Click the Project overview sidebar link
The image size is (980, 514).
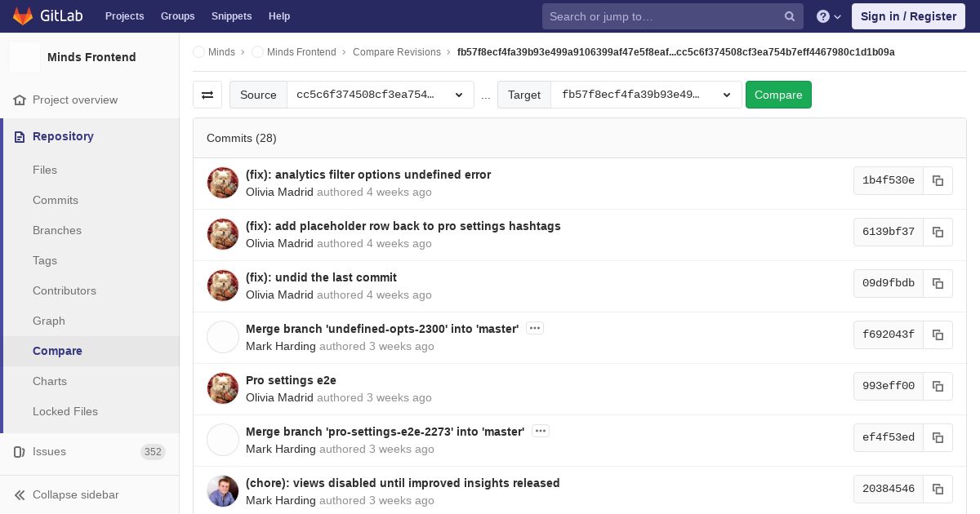75,100
